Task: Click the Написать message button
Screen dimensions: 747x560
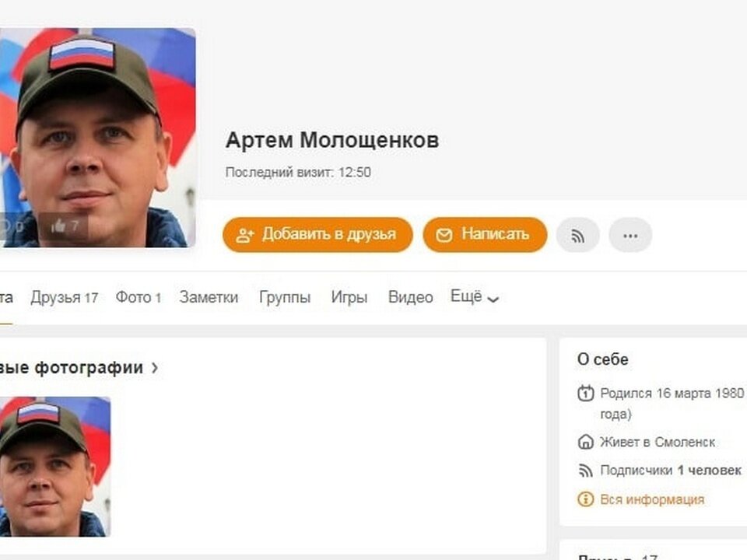Action: (x=485, y=235)
